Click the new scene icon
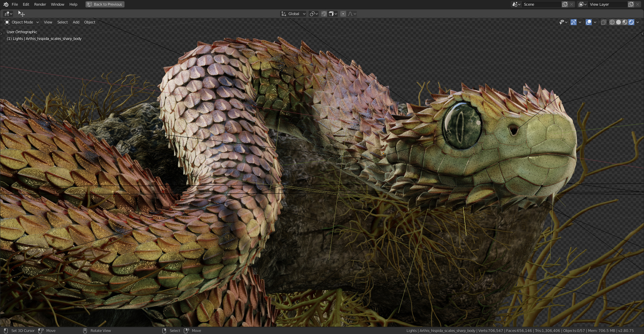 click(565, 4)
